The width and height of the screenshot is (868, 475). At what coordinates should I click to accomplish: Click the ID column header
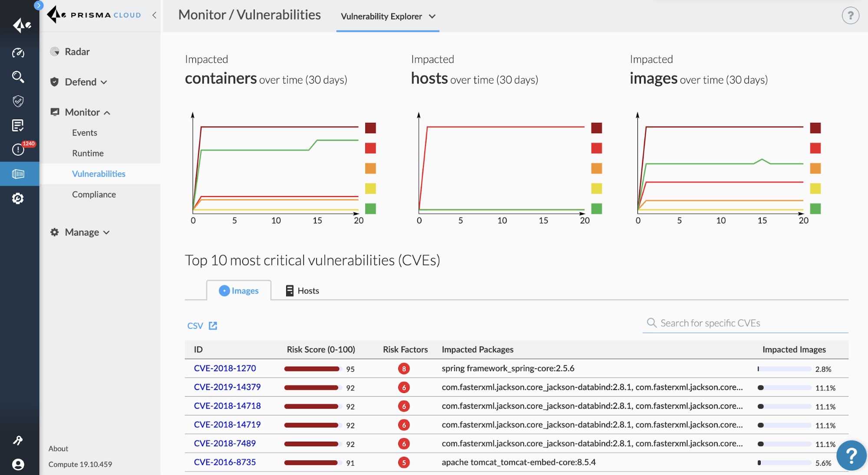tap(198, 350)
